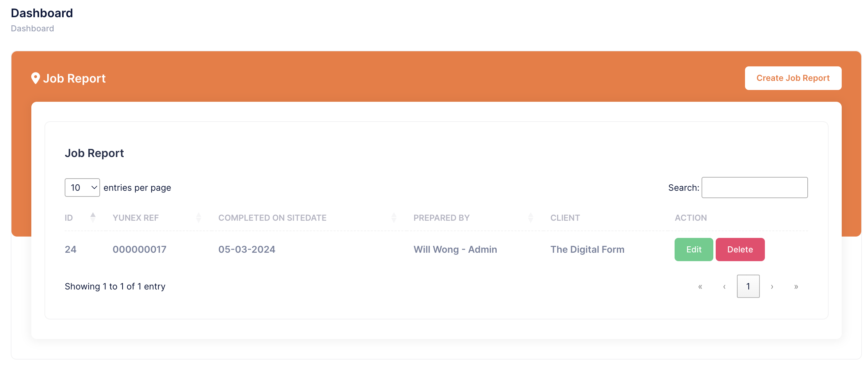Go to the first page of results

pyautogui.click(x=700, y=287)
